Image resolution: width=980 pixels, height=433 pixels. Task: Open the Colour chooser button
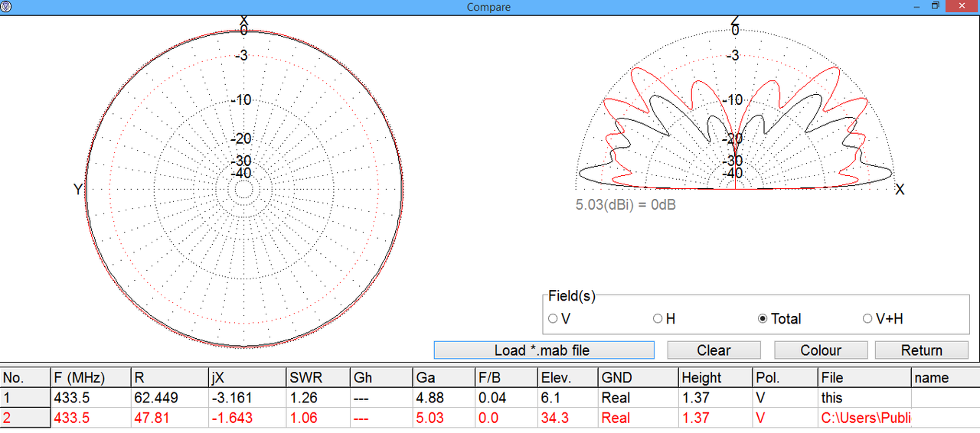tap(821, 350)
